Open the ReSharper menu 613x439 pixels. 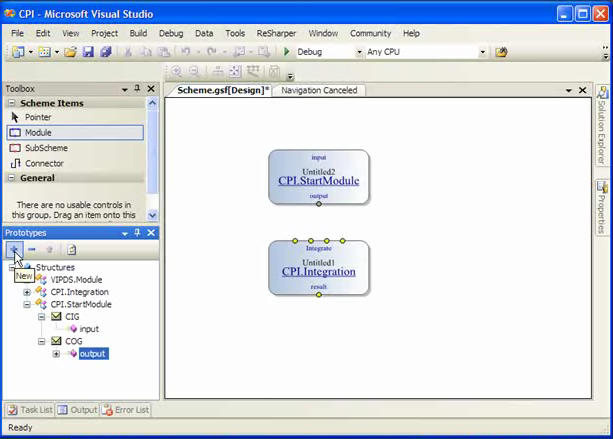pyautogui.click(x=276, y=33)
